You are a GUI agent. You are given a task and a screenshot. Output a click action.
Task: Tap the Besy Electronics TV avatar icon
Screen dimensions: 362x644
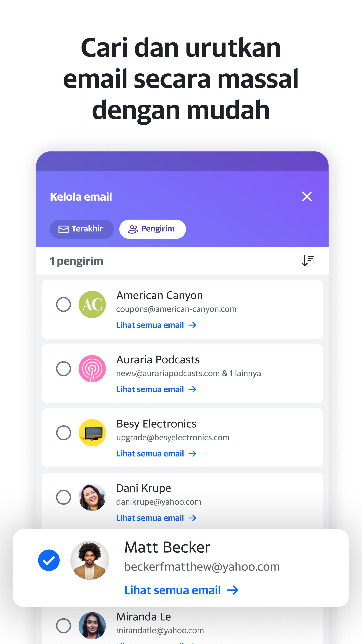tap(92, 433)
